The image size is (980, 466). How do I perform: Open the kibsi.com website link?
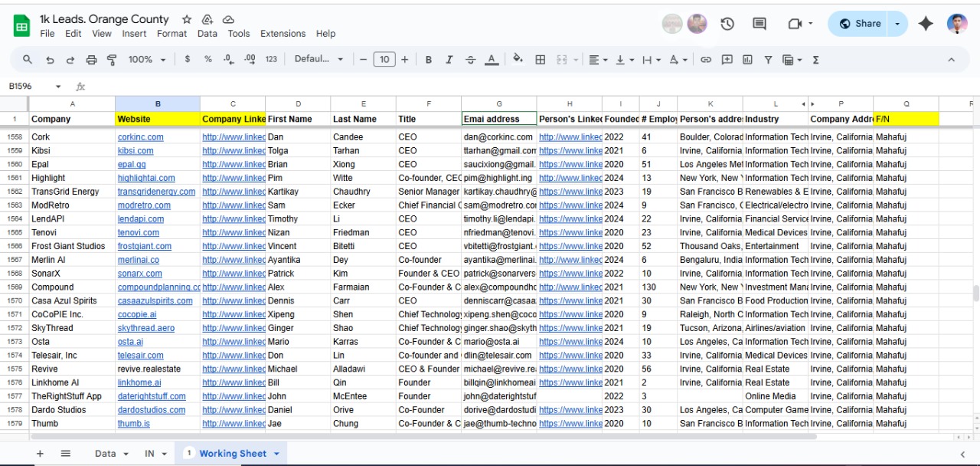pos(136,151)
